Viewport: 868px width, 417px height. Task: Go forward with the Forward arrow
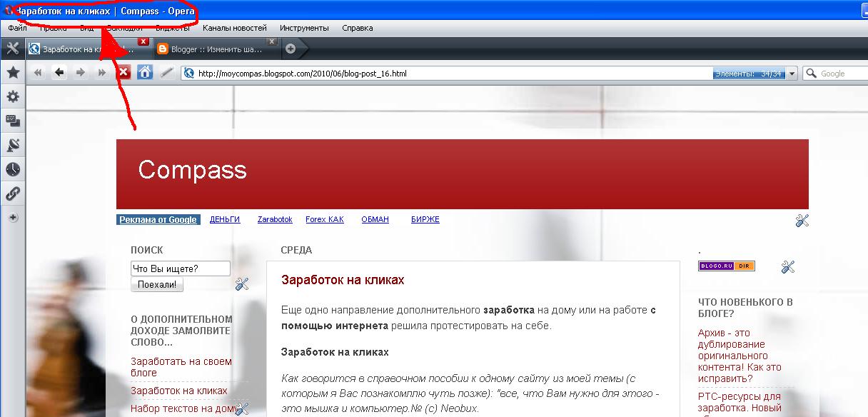[x=81, y=73]
